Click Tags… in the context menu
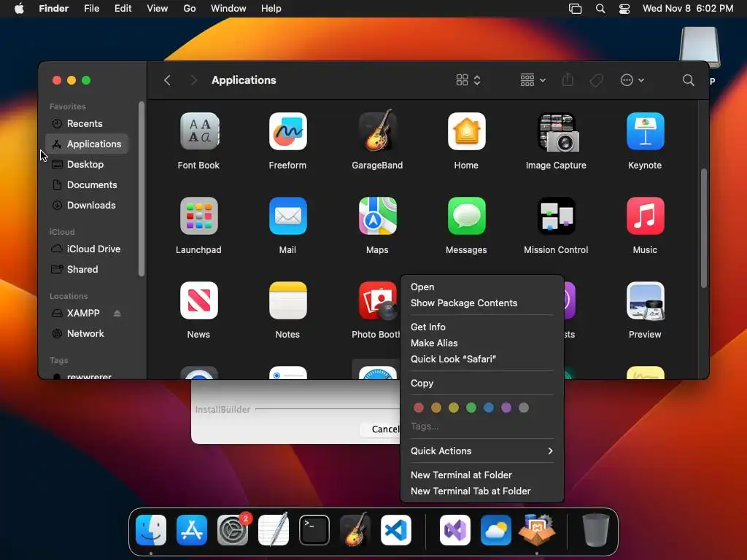The height and width of the screenshot is (560, 747). (425, 427)
